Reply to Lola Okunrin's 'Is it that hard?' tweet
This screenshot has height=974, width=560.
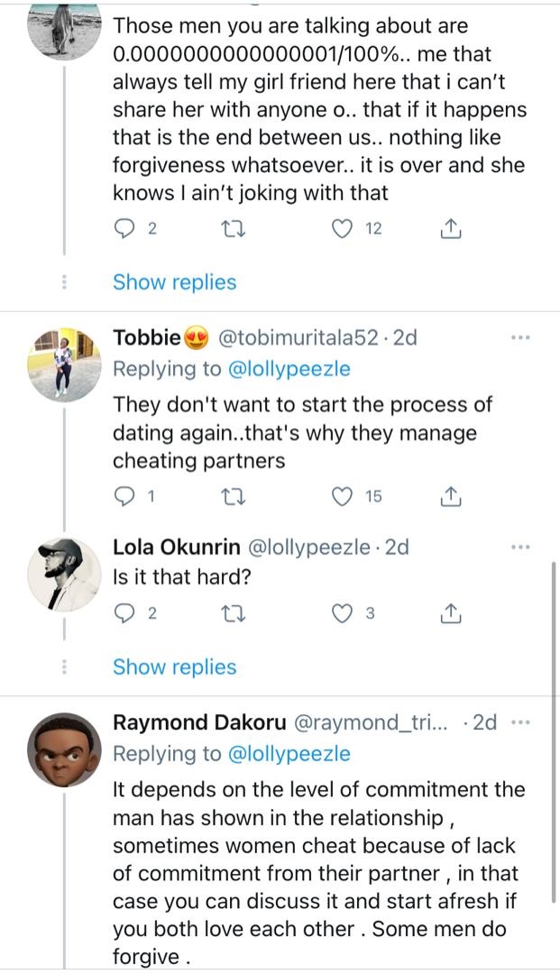tap(125, 614)
